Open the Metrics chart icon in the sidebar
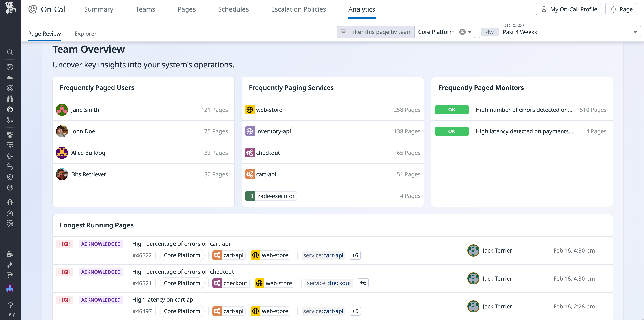Image resolution: width=644 pixels, height=320 pixels. [x=10, y=77]
